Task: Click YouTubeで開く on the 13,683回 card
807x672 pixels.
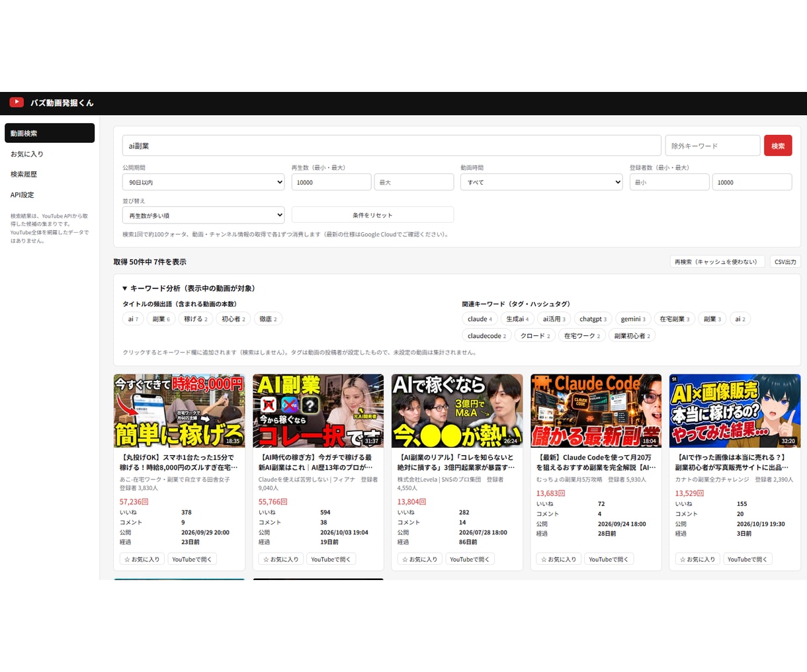Action: click(609, 559)
